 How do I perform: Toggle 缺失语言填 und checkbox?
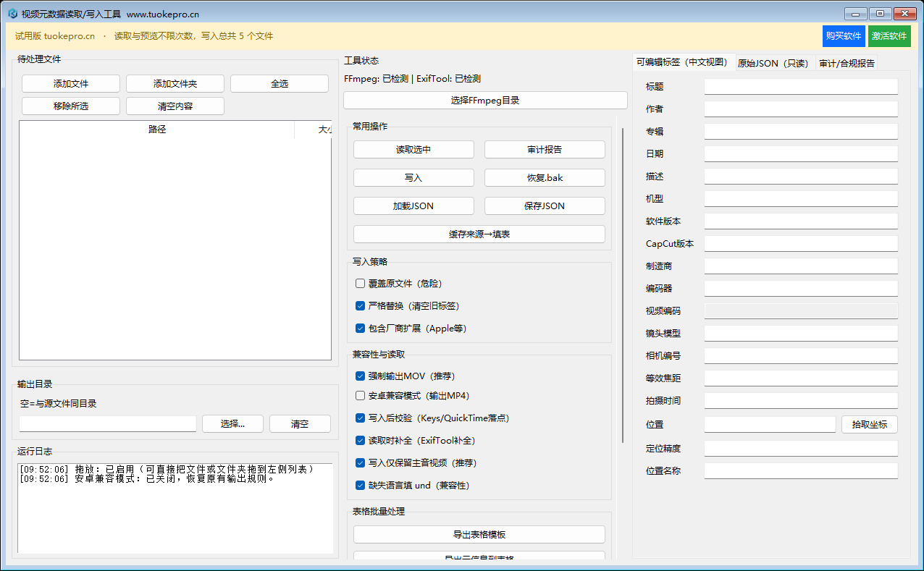pos(360,486)
